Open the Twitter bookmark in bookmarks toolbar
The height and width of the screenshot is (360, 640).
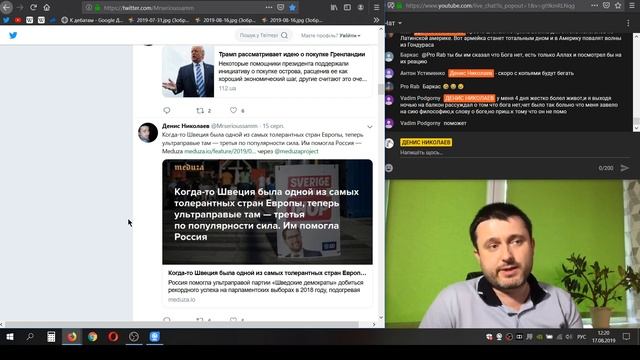(6, 20)
